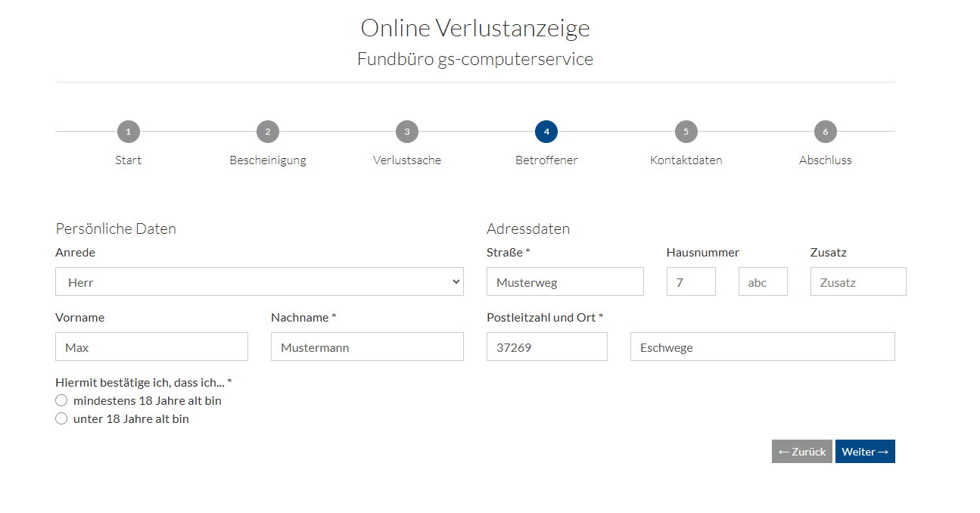980x513 pixels.
Task: Choose 'unter 18 Jahre alt bin' option
Action: coord(62,419)
